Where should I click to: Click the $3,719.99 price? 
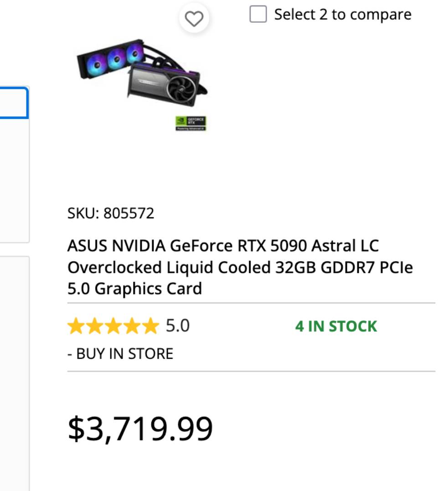[140, 429]
